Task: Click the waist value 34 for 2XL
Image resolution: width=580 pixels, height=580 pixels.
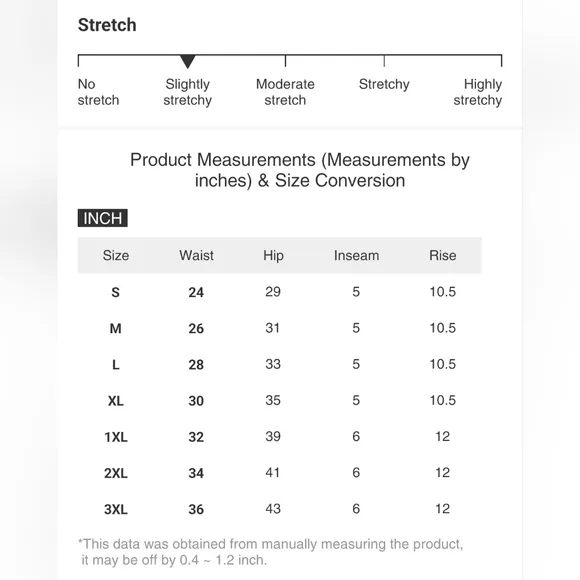Action: 196,473
